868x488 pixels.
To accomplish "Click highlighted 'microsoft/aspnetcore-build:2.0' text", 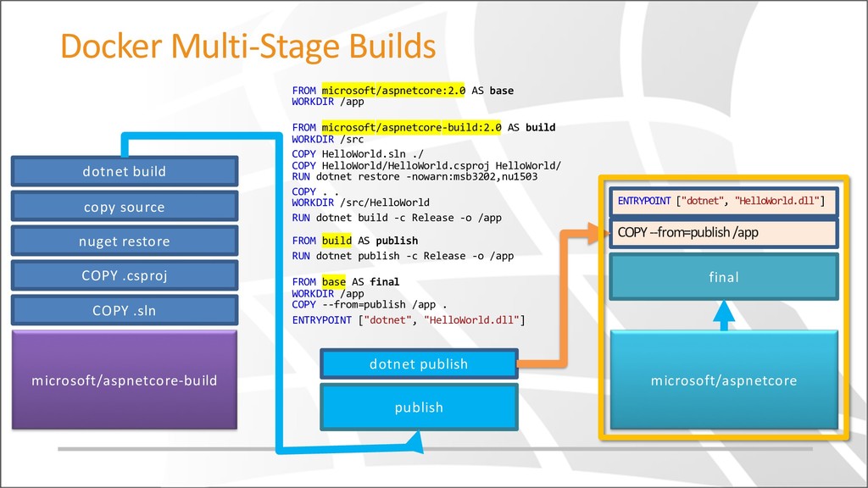I will click(411, 127).
